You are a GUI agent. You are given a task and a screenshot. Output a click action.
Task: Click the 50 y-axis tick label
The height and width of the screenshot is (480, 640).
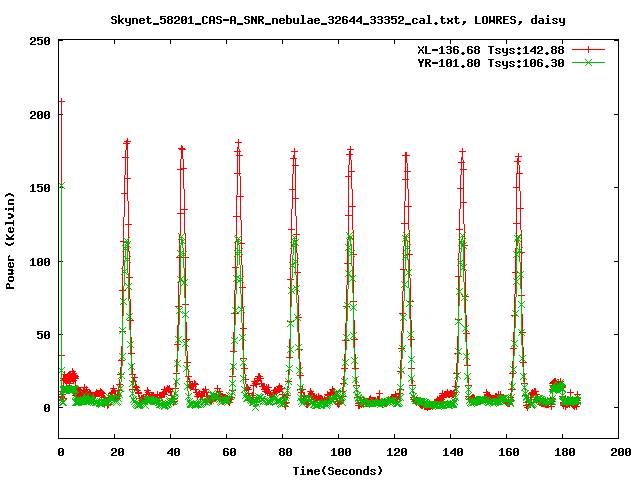43,335
